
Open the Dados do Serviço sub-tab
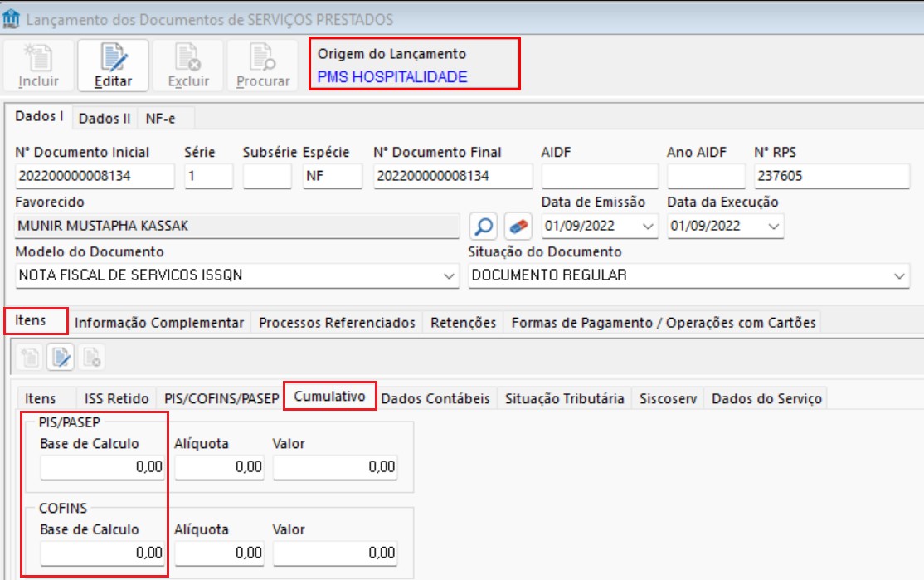pyautogui.click(x=766, y=399)
